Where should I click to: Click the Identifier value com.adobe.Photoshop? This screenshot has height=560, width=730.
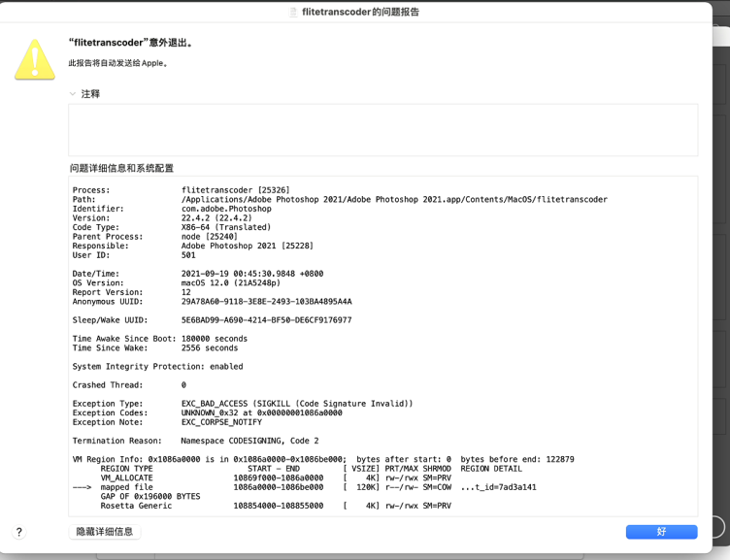(226, 209)
